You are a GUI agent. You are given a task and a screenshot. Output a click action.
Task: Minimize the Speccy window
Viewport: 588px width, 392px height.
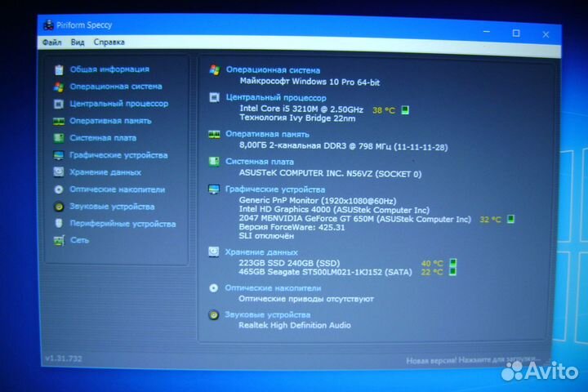[x=487, y=33]
